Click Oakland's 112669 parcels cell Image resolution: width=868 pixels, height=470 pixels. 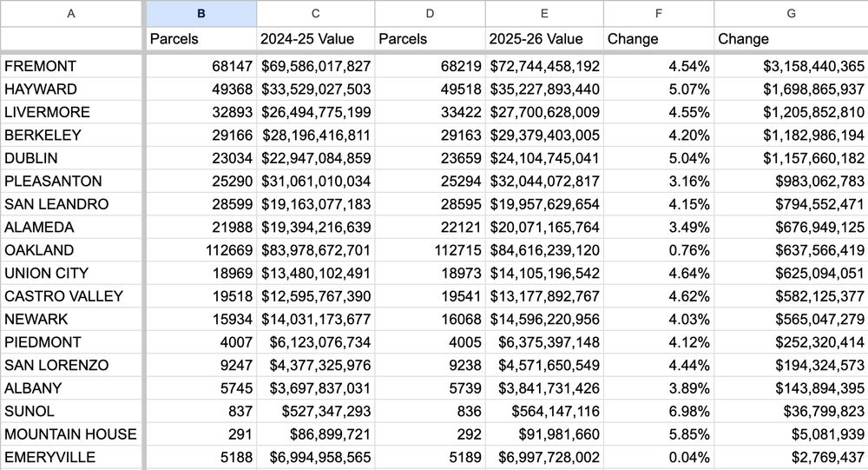pyautogui.click(x=201, y=250)
